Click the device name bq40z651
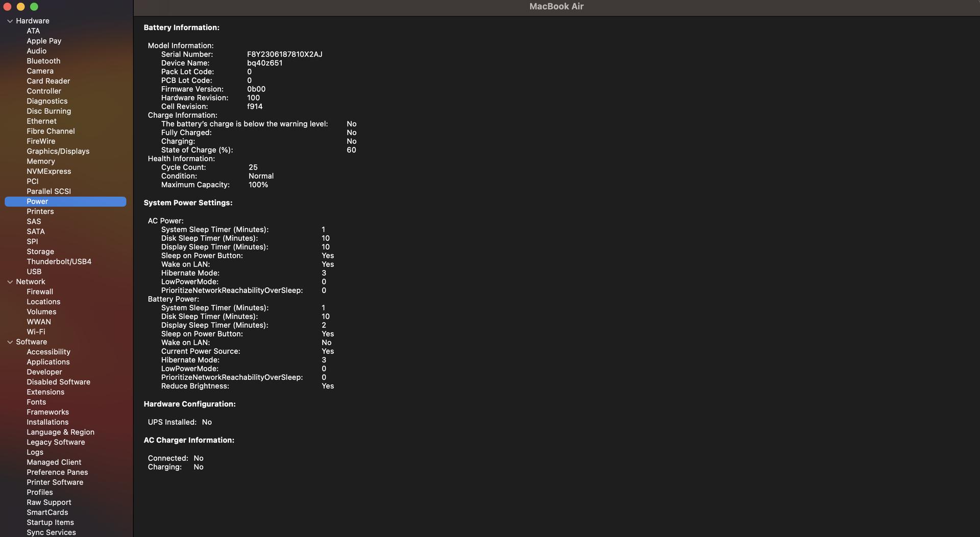Image resolution: width=980 pixels, height=537 pixels. pyautogui.click(x=265, y=63)
